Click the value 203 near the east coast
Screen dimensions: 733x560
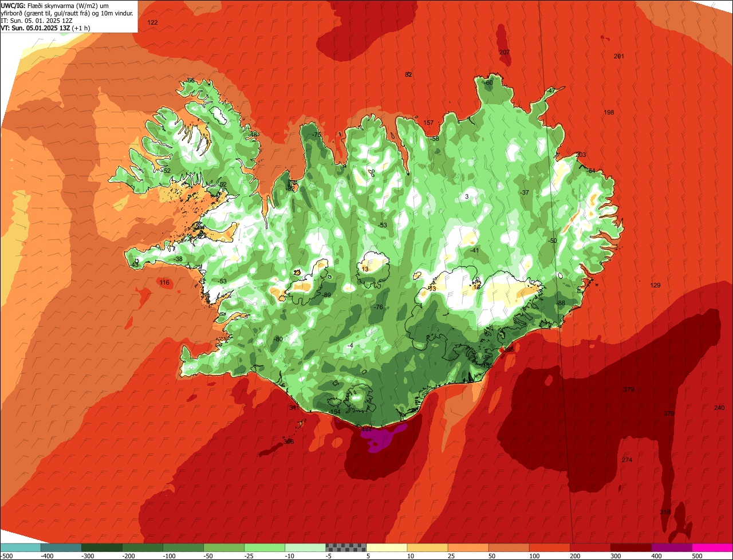point(581,155)
